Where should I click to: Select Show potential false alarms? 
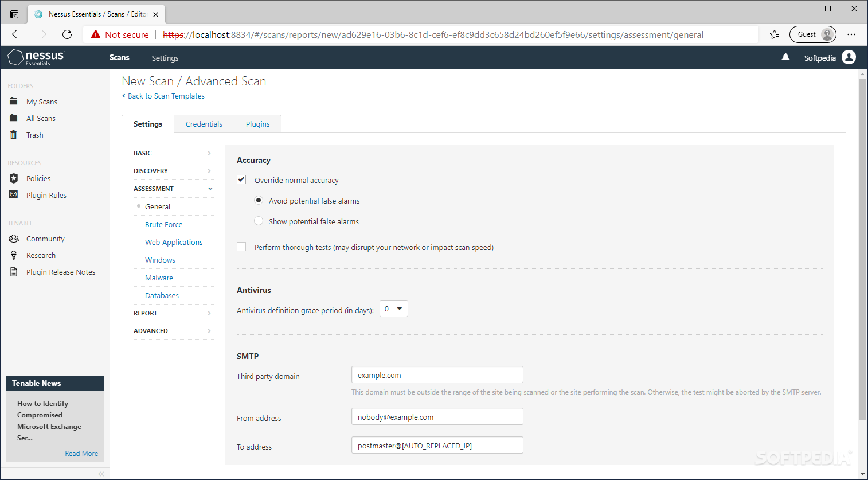click(259, 221)
